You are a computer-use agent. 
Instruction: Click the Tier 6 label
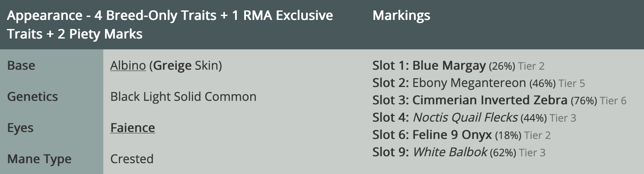tap(613, 101)
